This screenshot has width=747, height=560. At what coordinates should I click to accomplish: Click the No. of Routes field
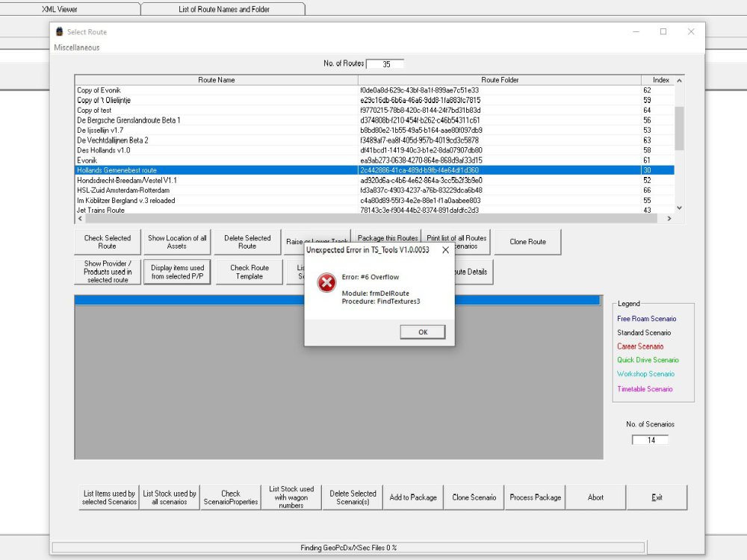tap(385, 64)
